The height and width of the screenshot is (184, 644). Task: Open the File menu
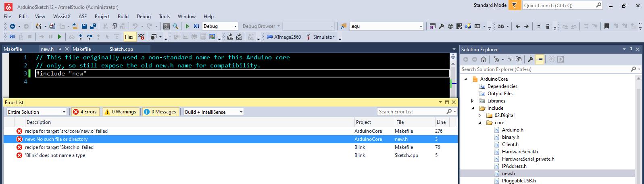pyautogui.click(x=7, y=17)
